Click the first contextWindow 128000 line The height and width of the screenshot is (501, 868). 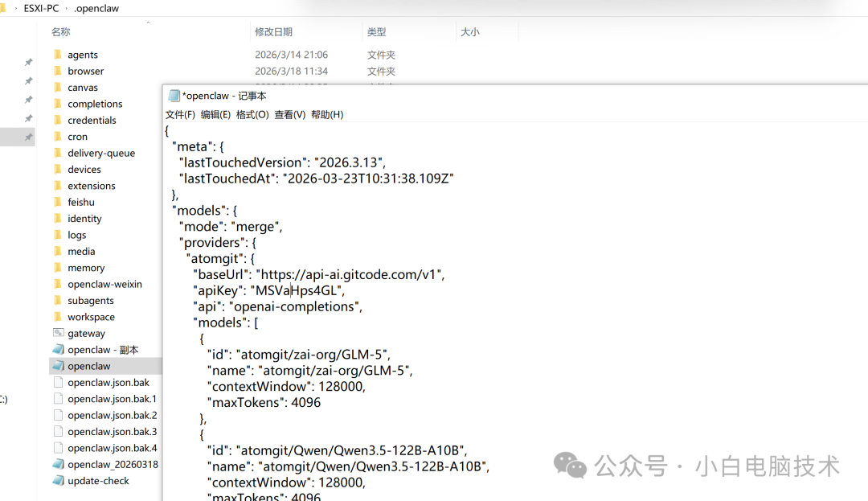point(286,387)
